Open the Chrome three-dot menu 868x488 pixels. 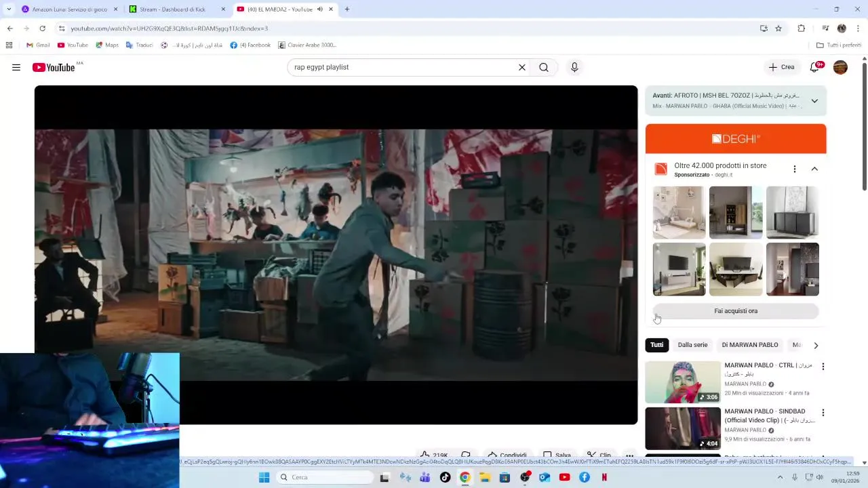click(859, 28)
